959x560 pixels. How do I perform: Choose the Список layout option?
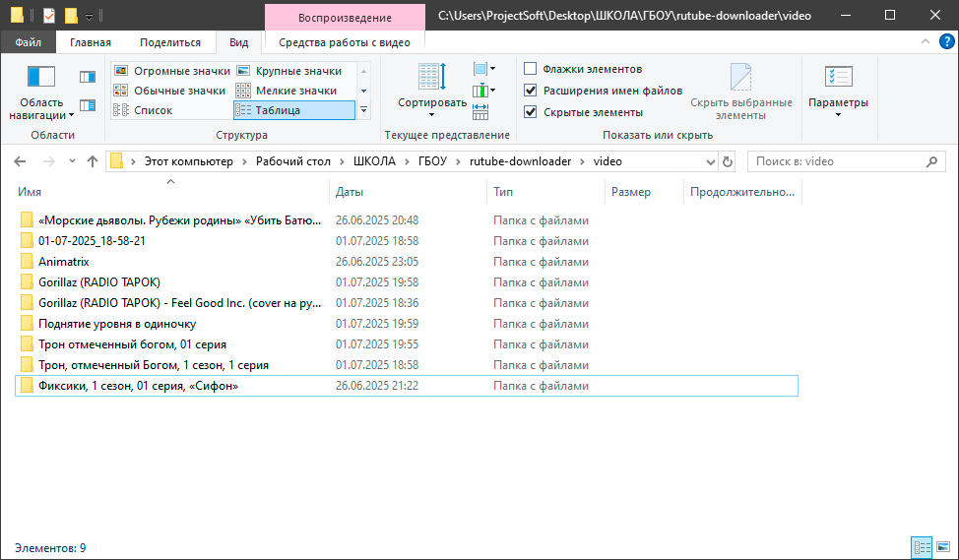153,110
